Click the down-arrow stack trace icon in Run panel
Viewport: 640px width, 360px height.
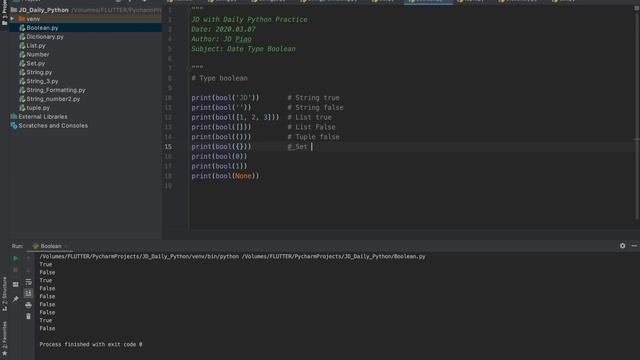tap(28, 270)
